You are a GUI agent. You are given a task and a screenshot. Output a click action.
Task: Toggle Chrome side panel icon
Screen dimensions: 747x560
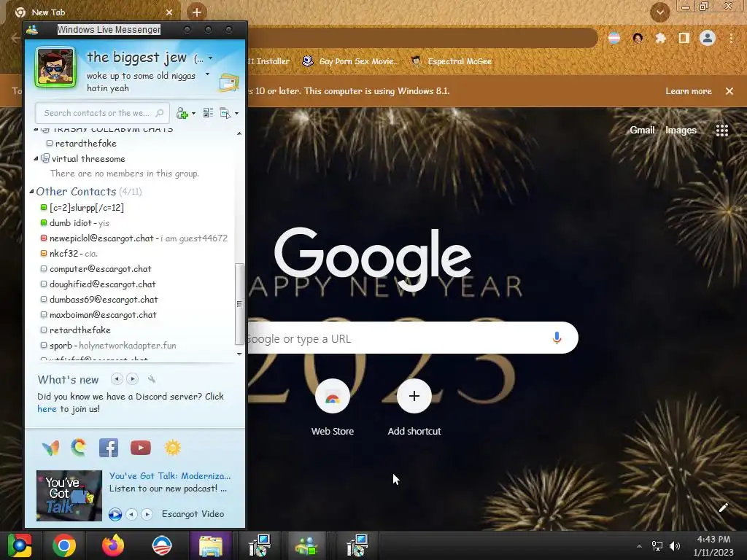coord(684,38)
